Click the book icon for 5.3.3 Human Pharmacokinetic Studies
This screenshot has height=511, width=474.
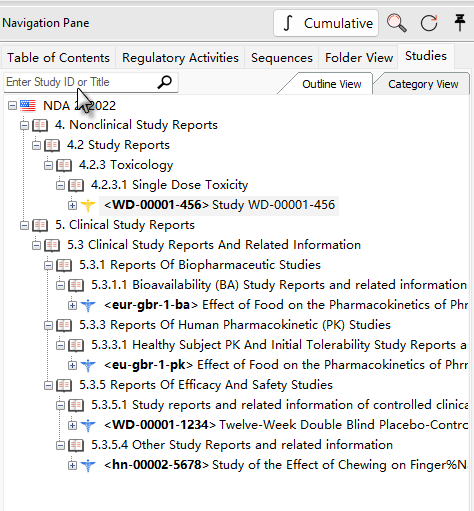(x=64, y=325)
